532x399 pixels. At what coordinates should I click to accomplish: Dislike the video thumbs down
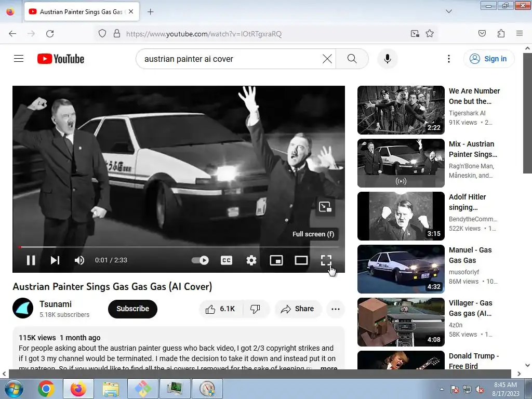coord(255,309)
